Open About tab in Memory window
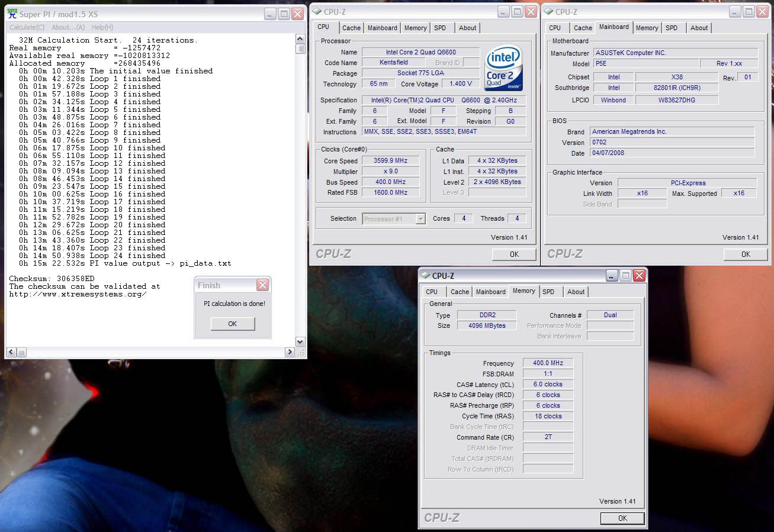 tap(576, 292)
